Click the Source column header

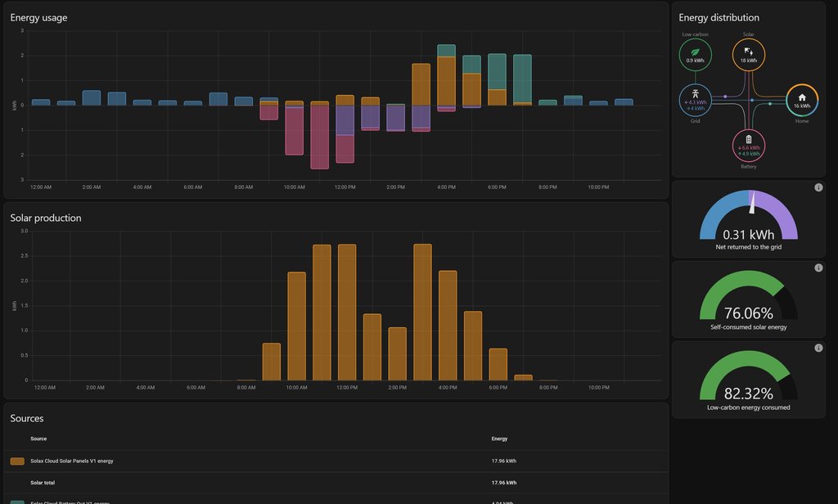pyautogui.click(x=38, y=439)
